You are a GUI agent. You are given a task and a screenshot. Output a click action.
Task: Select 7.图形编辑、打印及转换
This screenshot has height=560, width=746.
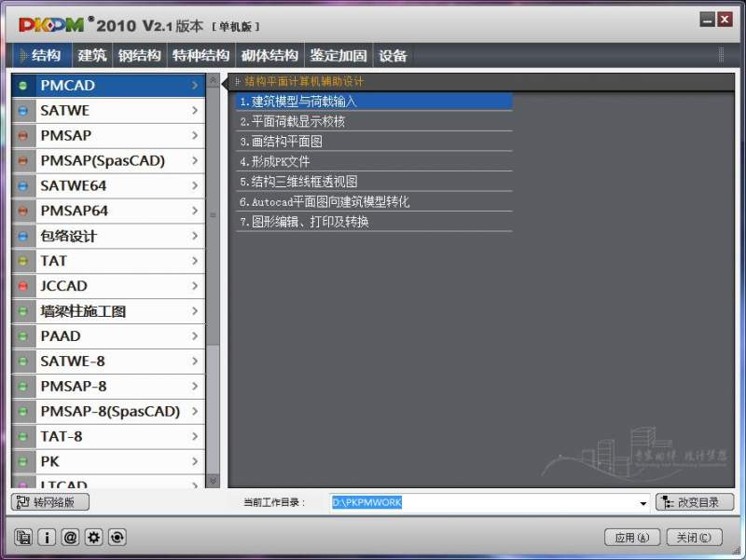374,222
